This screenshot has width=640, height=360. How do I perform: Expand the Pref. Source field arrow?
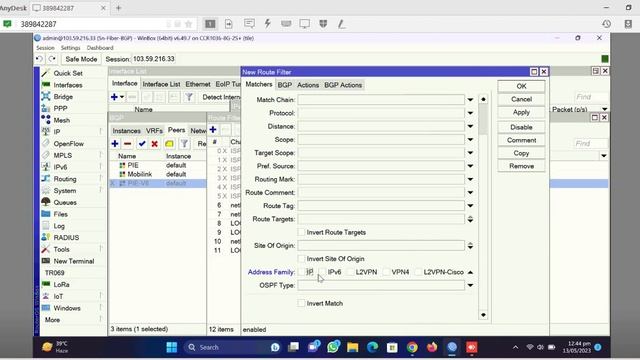coord(470,166)
